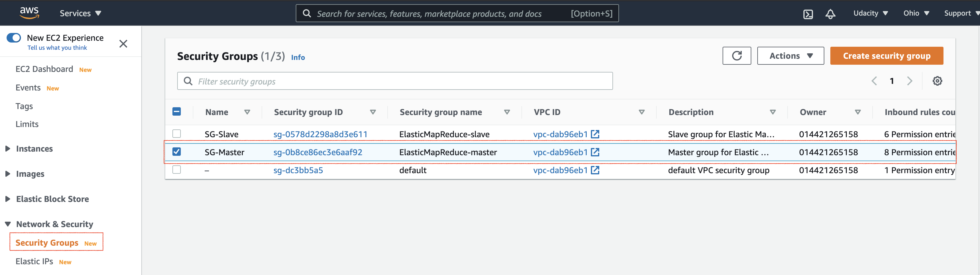The width and height of the screenshot is (980, 275).
Task: Open the Actions dropdown
Action: point(790,56)
